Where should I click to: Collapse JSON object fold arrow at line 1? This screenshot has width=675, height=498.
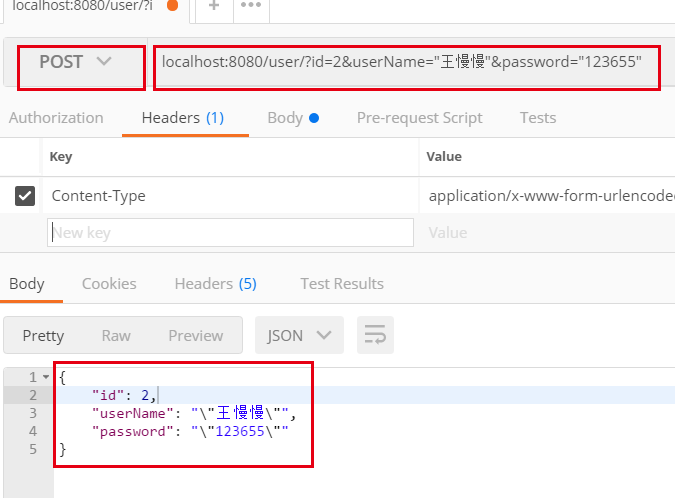46,377
